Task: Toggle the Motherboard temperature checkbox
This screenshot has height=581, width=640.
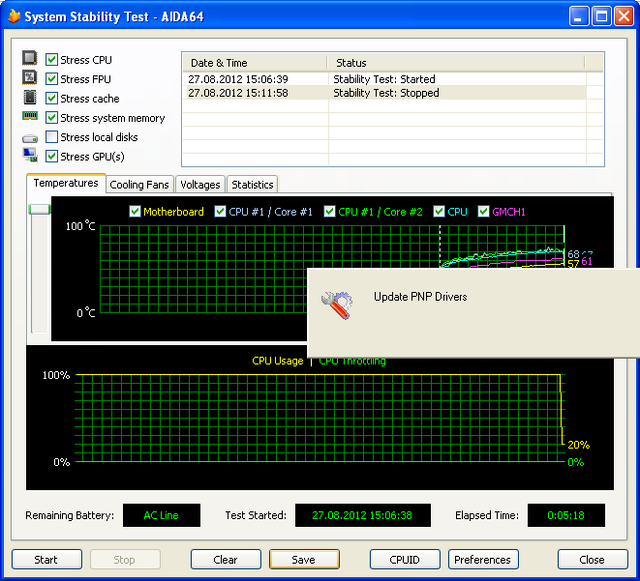Action: click(x=135, y=212)
